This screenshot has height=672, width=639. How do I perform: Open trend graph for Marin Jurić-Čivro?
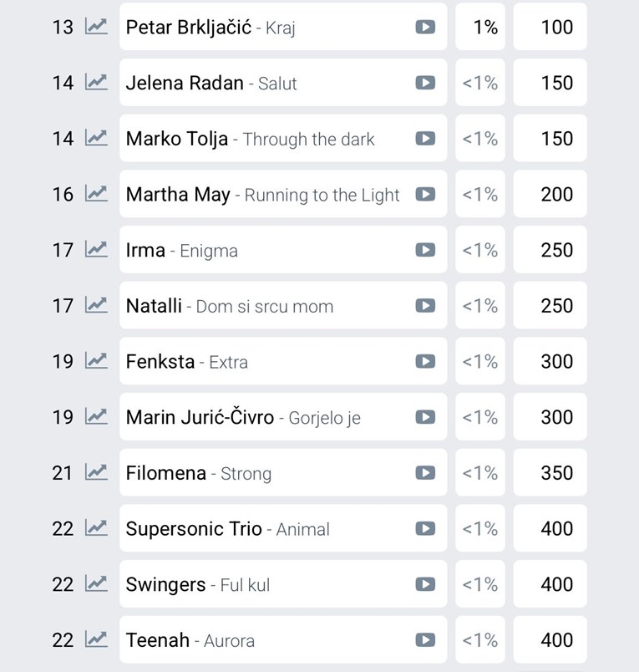pyautogui.click(x=96, y=417)
